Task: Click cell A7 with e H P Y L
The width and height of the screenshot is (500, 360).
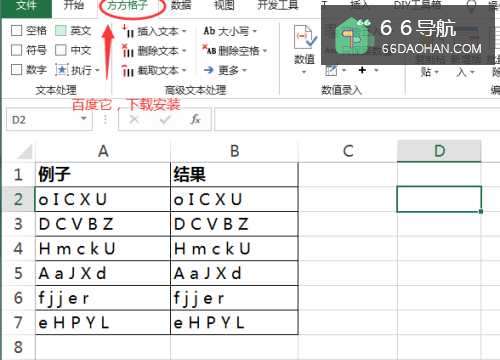Action: coord(103,322)
